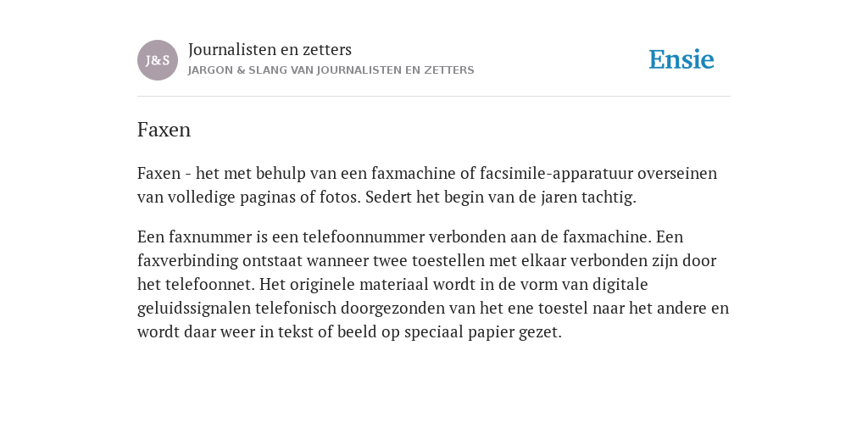Screen dimensions: 868x434
Task: Click the word 'faxverbinding' in the text
Action: click(x=187, y=261)
